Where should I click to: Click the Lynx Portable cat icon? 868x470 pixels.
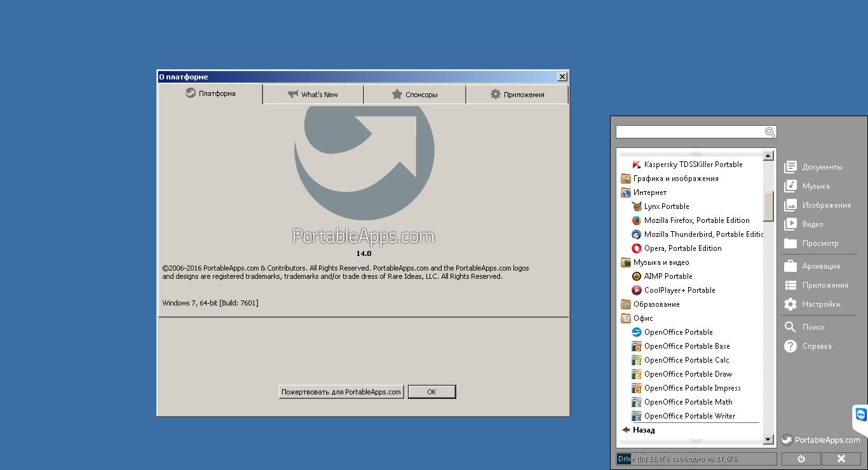[x=636, y=206]
